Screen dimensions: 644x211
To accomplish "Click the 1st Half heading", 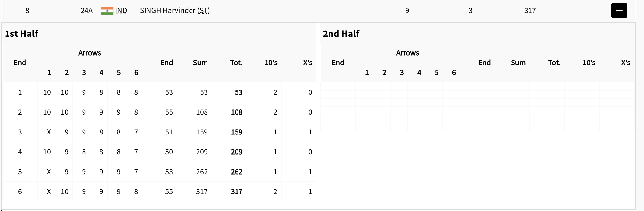I will point(22,34).
